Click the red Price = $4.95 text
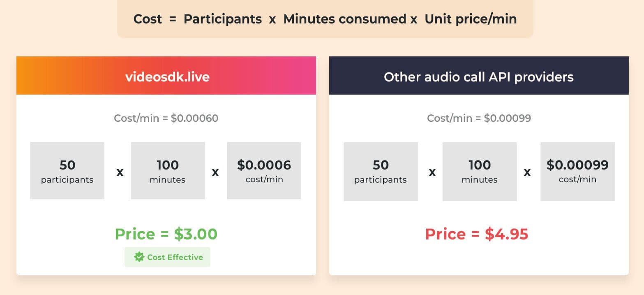This screenshot has width=644, height=295. click(x=477, y=234)
